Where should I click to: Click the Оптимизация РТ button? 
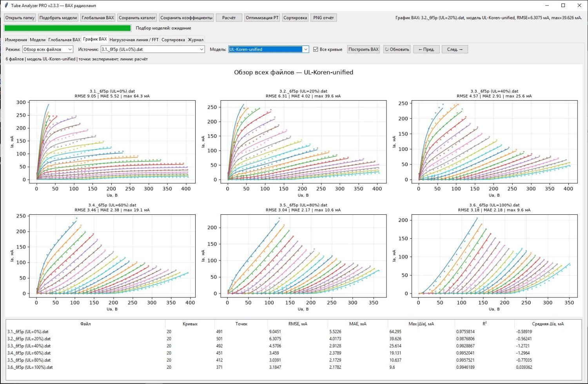pos(262,18)
